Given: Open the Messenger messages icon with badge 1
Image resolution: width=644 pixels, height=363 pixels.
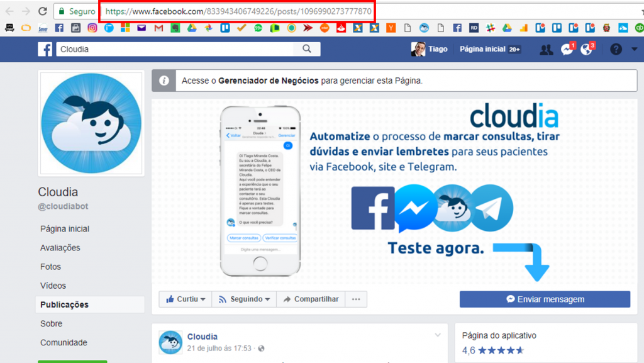Looking at the screenshot, I should [568, 49].
